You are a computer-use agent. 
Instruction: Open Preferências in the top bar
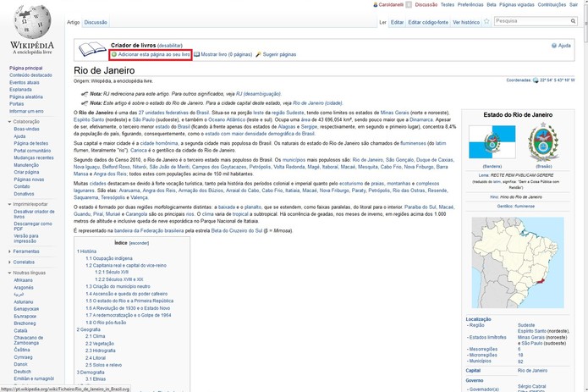(x=470, y=4)
